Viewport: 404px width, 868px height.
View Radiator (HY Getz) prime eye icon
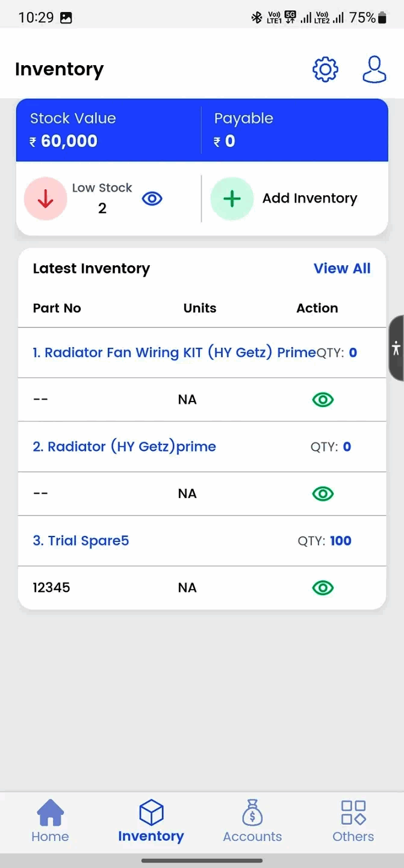coord(323,494)
